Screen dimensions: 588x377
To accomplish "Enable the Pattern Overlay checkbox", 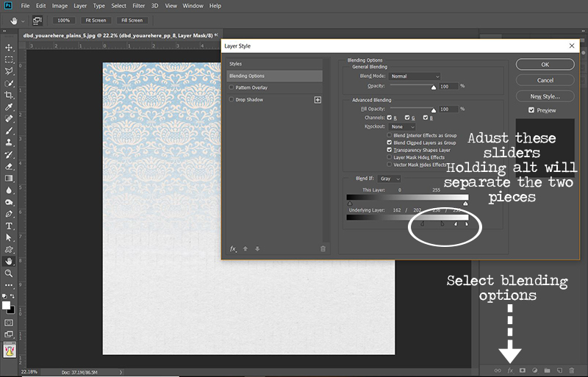I will tap(232, 87).
